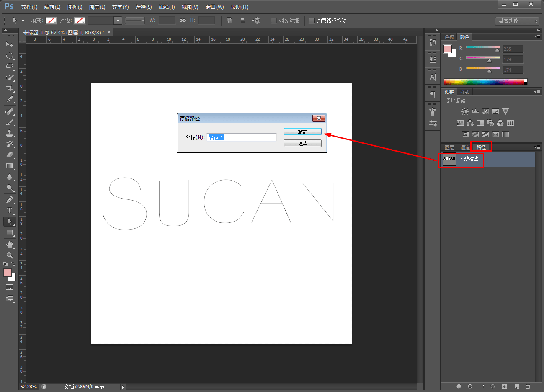Add a Color Balance adjustment

470,123
